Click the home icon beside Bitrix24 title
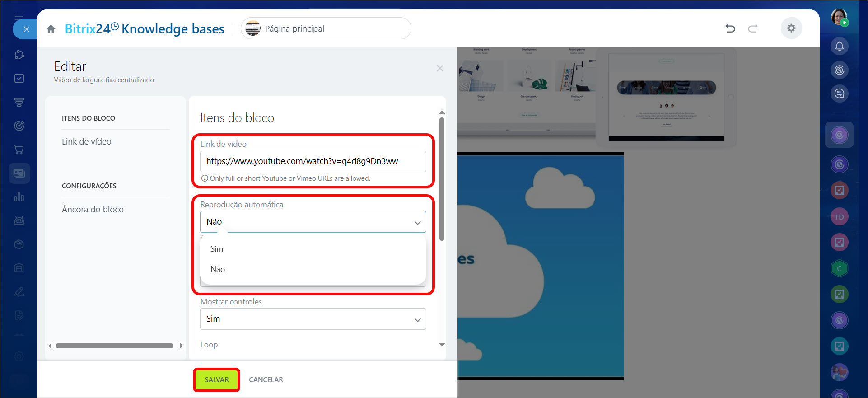Viewport: 868px width, 398px height. [x=51, y=29]
